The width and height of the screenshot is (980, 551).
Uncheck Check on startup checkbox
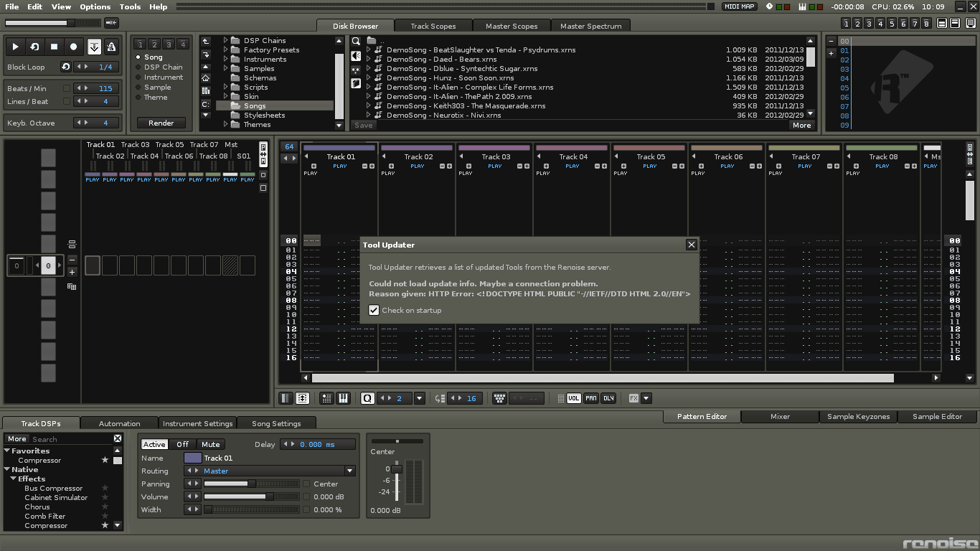coord(374,310)
